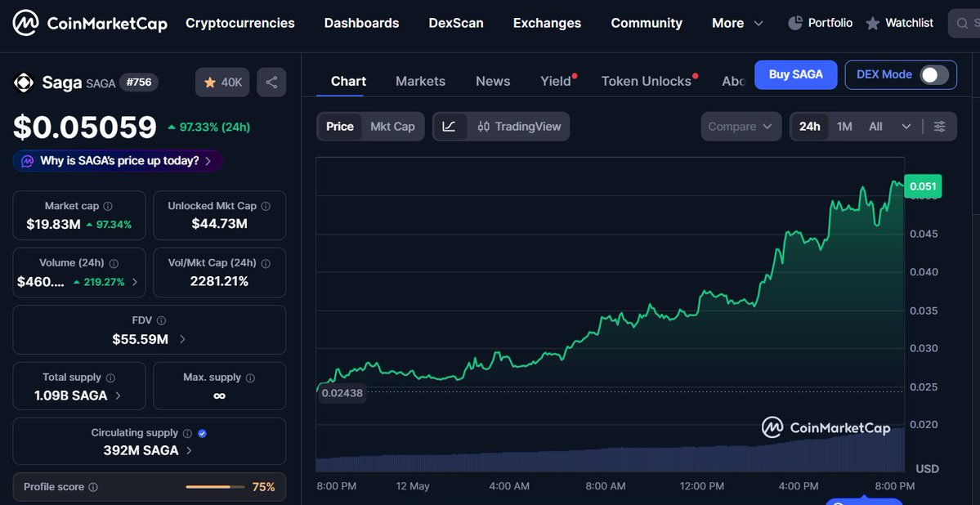
Task: Open the More menu dropdown
Action: [x=737, y=23]
